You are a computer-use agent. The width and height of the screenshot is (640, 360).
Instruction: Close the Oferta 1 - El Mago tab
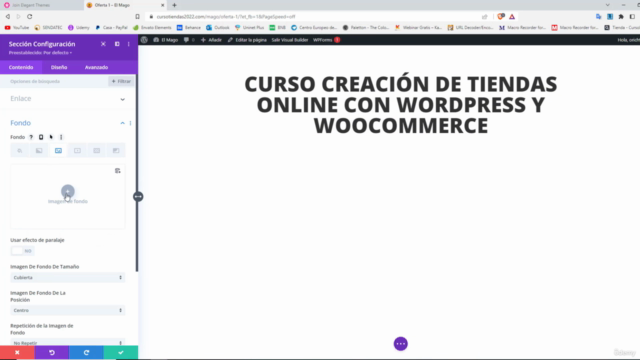click(163, 5)
